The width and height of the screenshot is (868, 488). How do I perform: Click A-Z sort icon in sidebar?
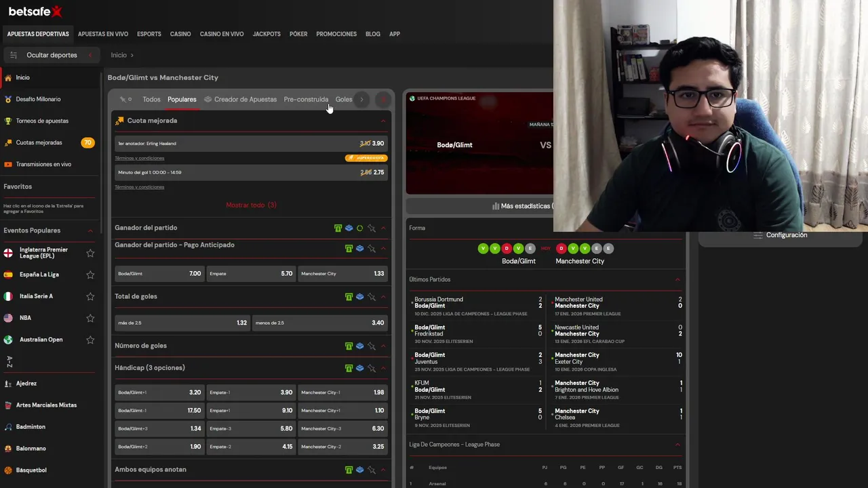[9, 362]
